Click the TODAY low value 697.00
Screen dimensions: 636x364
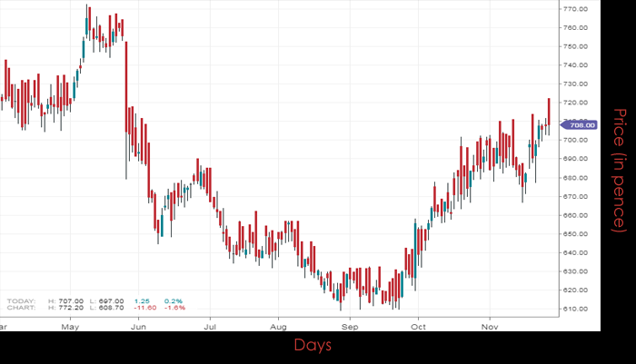click(112, 300)
